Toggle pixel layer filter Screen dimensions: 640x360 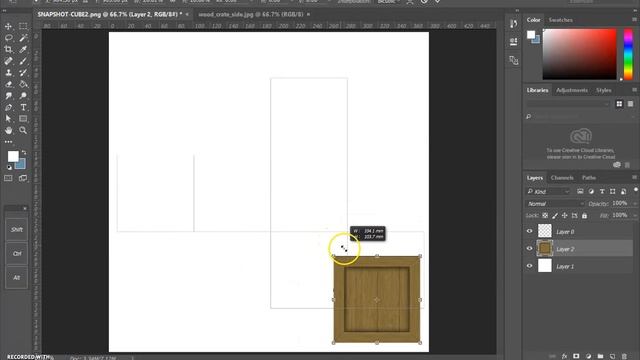tap(580, 191)
